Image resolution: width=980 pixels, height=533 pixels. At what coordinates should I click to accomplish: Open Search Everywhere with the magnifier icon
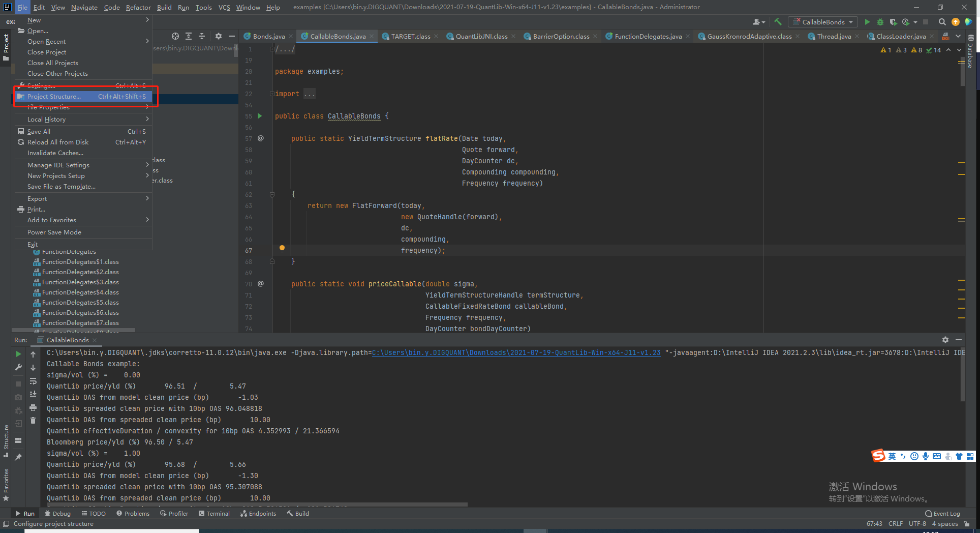(942, 22)
